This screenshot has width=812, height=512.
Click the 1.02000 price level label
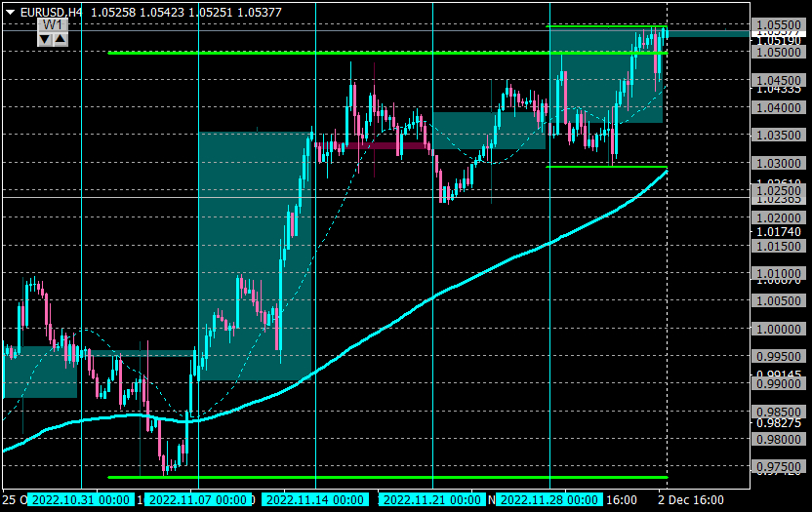[x=779, y=217]
